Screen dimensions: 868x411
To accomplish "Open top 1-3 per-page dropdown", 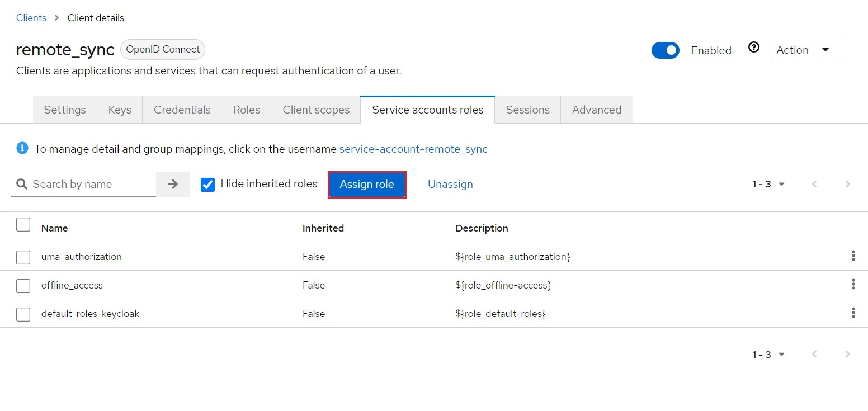I will 768,184.
